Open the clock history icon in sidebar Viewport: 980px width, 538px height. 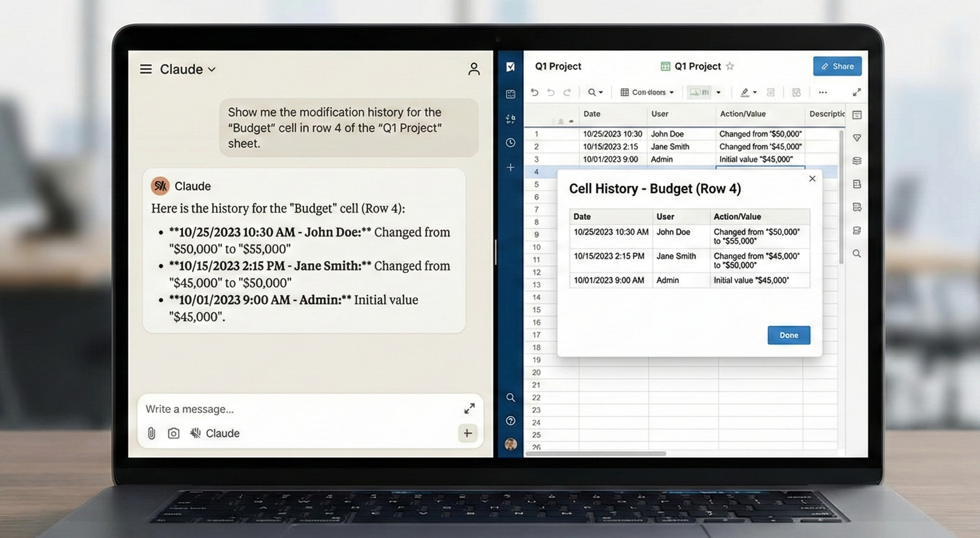(511, 143)
